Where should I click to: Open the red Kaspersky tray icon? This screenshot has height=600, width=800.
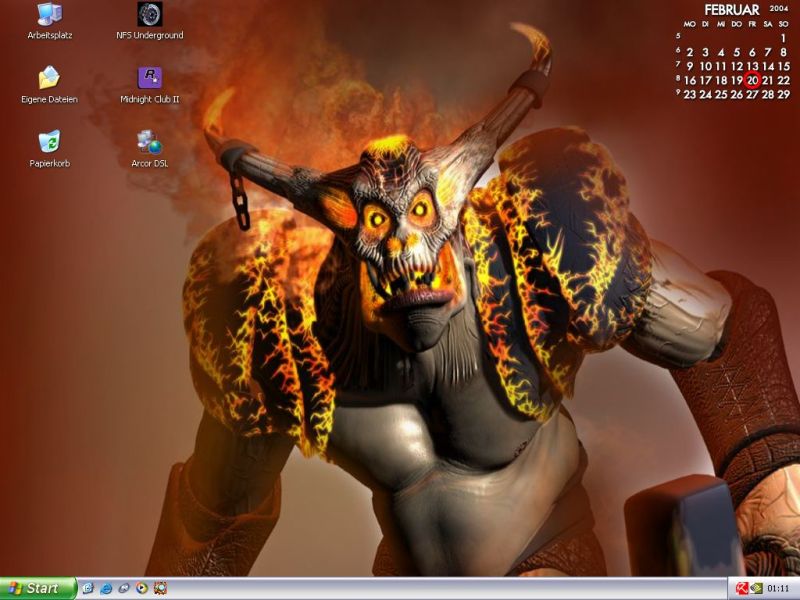coord(741,589)
